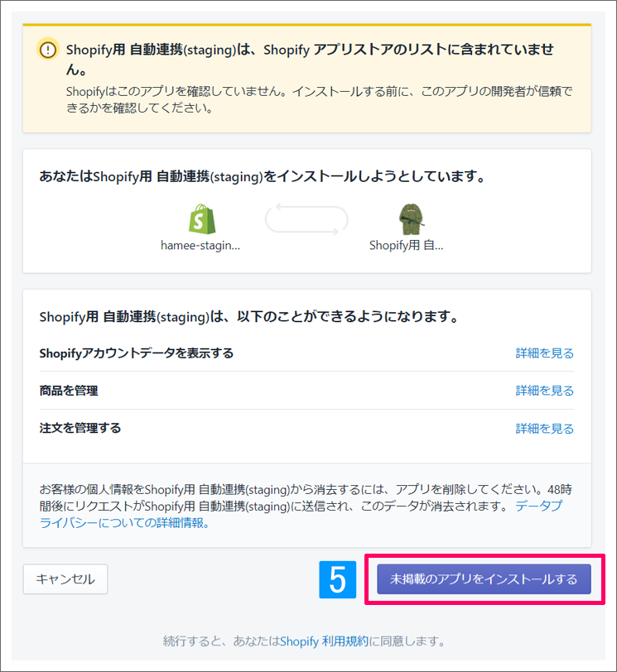The image size is (617, 672).
Task: Open 詳細を見る for 注文を管理する
Action: coord(545,428)
